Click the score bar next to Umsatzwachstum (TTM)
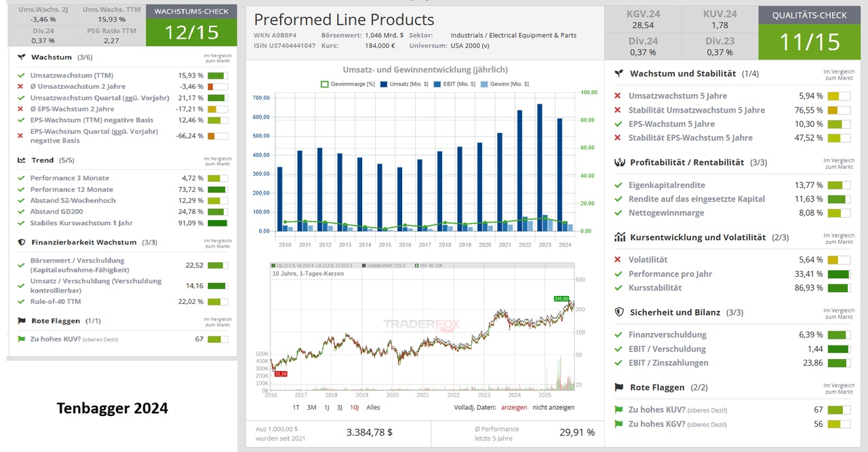The image size is (868, 452). tap(217, 76)
